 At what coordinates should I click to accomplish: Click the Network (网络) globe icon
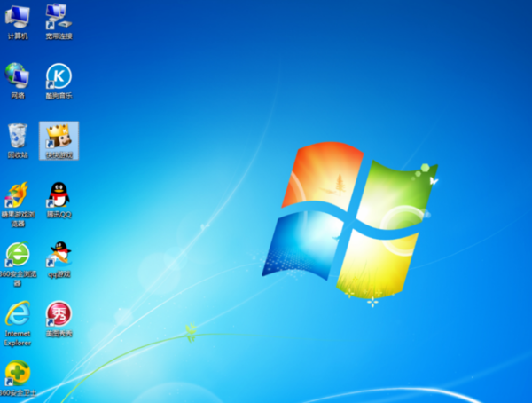pyautogui.click(x=18, y=75)
